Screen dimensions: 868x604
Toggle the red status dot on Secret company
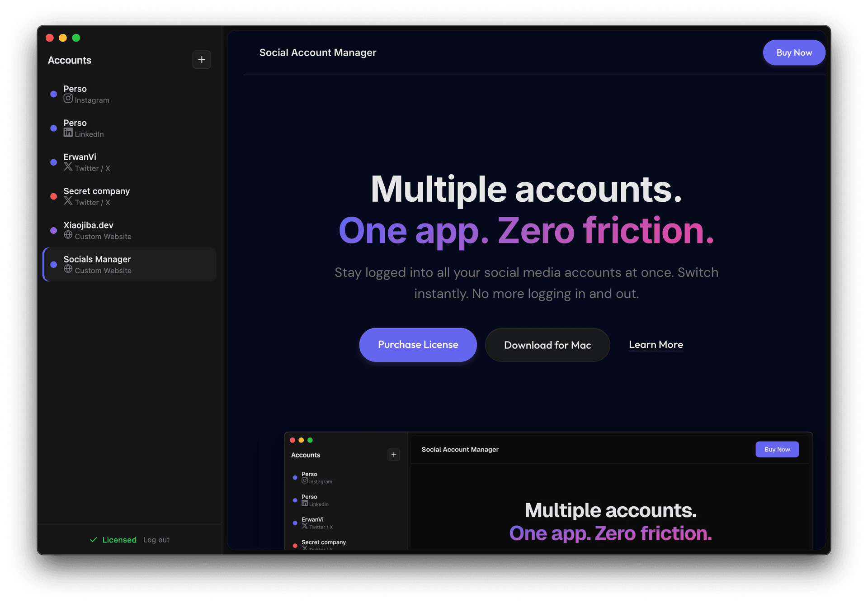[54, 196]
